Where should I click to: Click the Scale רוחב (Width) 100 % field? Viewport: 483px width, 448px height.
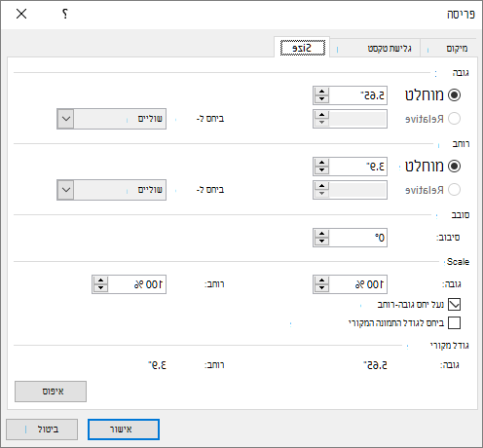(136, 284)
